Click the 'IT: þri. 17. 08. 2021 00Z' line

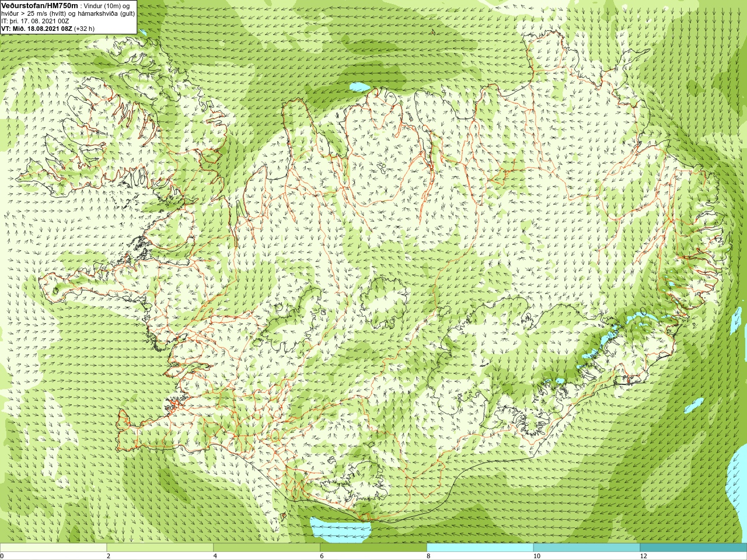[35, 21]
